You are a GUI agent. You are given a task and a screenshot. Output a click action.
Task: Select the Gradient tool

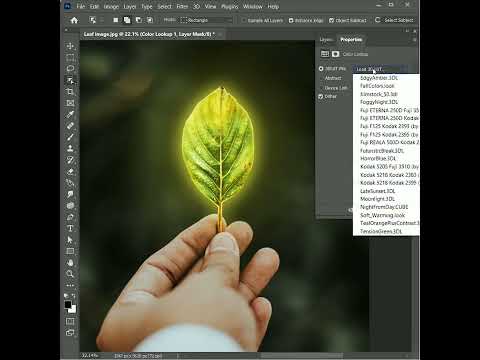tap(70, 183)
